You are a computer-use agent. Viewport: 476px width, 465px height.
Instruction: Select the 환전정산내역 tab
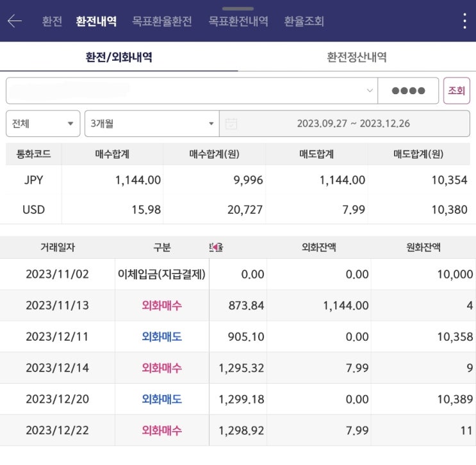coord(357,57)
